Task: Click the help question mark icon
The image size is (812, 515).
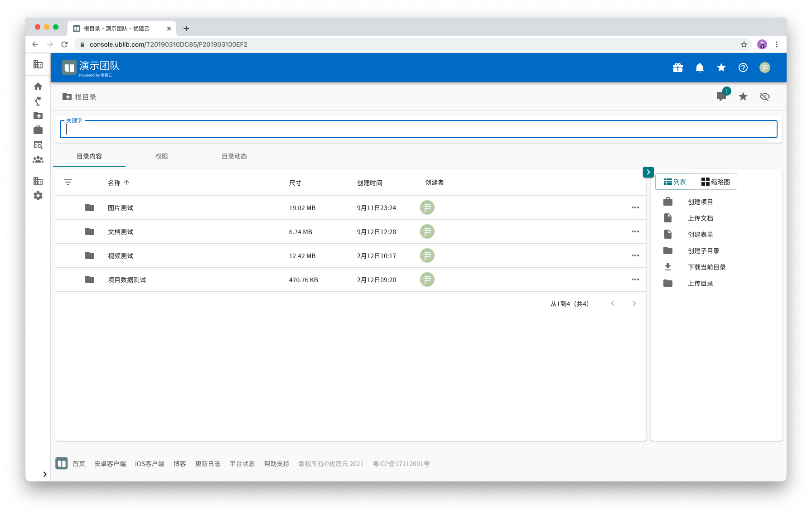Action: (x=743, y=67)
